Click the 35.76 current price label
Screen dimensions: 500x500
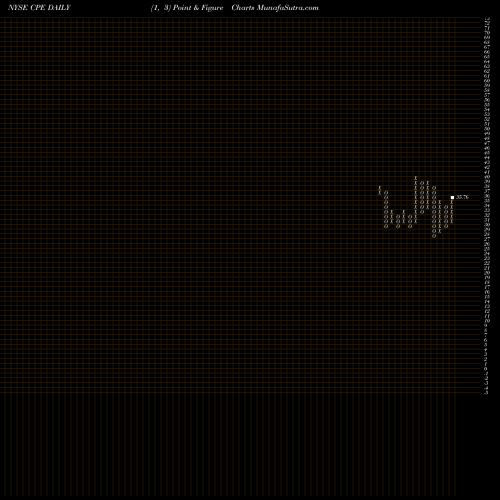click(462, 197)
